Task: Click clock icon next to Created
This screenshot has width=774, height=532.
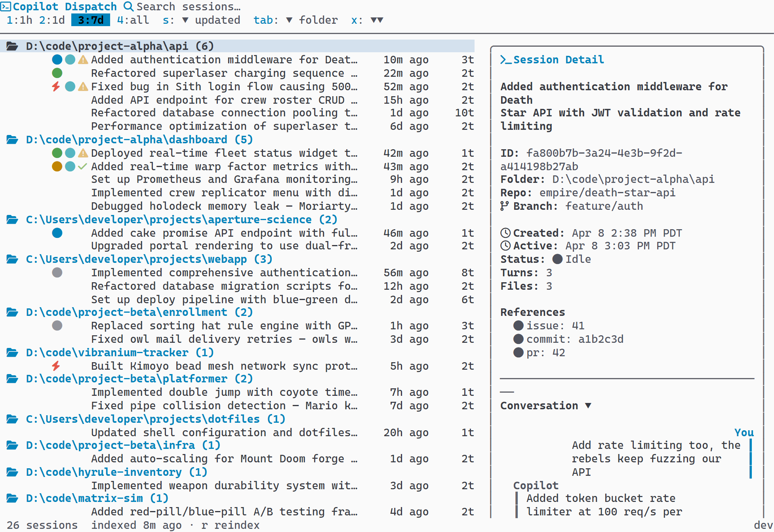Action: click(505, 233)
